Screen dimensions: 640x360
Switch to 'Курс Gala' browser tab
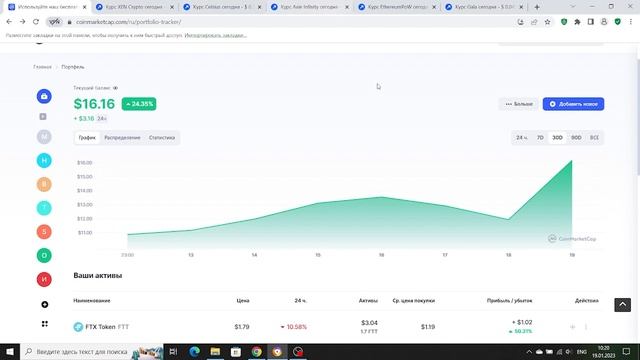click(x=484, y=7)
